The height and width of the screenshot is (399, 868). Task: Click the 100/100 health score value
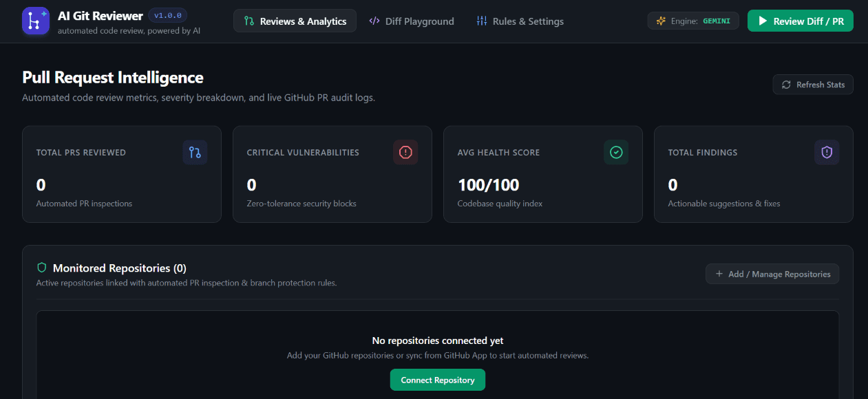(x=489, y=184)
